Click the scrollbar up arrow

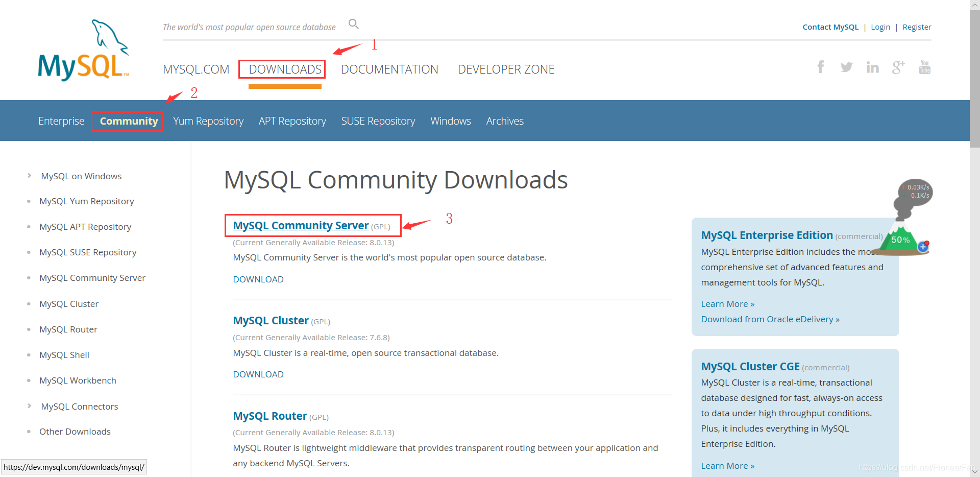click(x=975, y=5)
